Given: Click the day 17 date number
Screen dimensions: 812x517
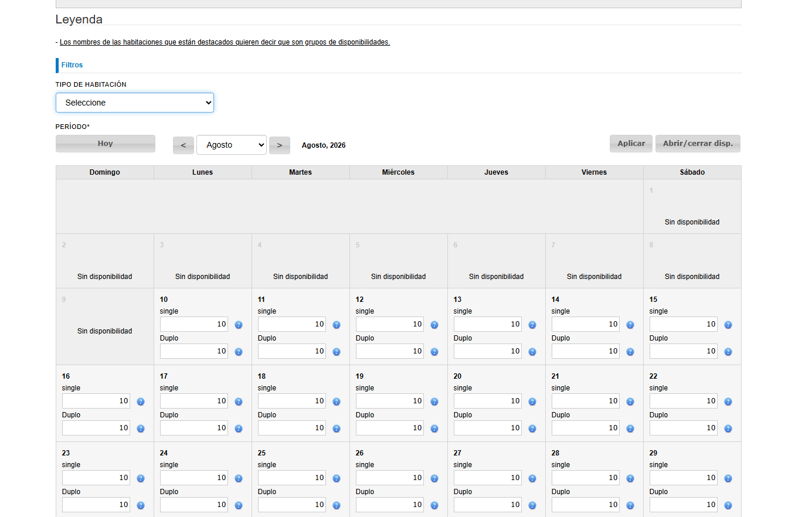Looking at the screenshot, I should 164,376.
